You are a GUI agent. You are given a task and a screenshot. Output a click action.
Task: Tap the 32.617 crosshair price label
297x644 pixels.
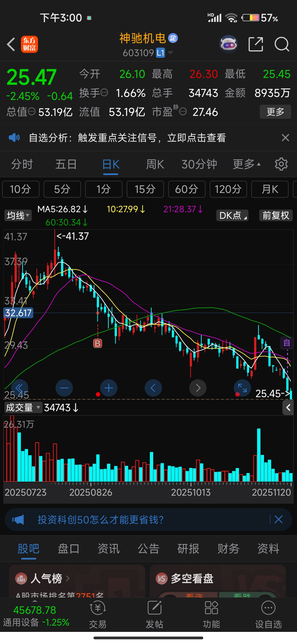point(18,313)
